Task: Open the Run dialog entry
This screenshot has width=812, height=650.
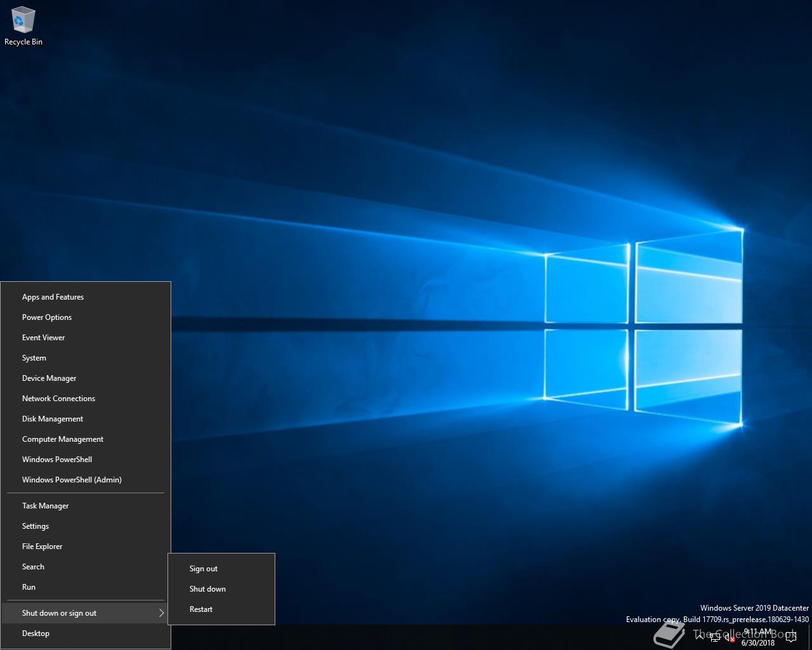Action: [86, 587]
